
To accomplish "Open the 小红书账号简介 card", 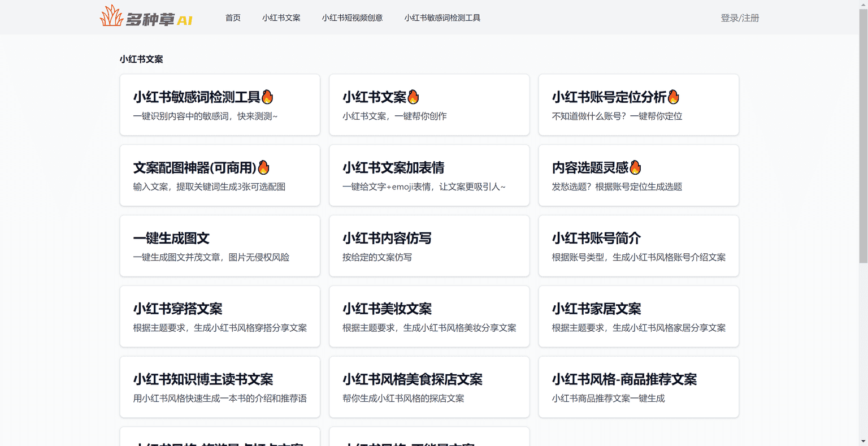I will (639, 246).
